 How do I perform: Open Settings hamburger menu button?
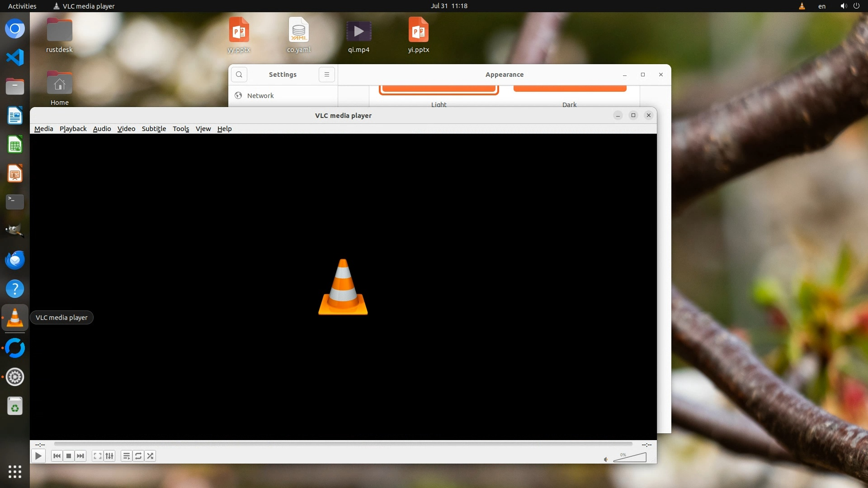coord(326,75)
